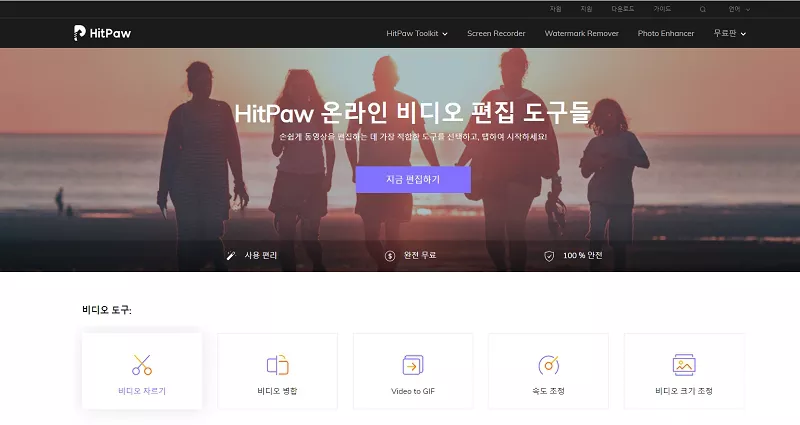Open the 가이드 link in the top bar
This screenshot has height=425, width=800.
click(662, 9)
